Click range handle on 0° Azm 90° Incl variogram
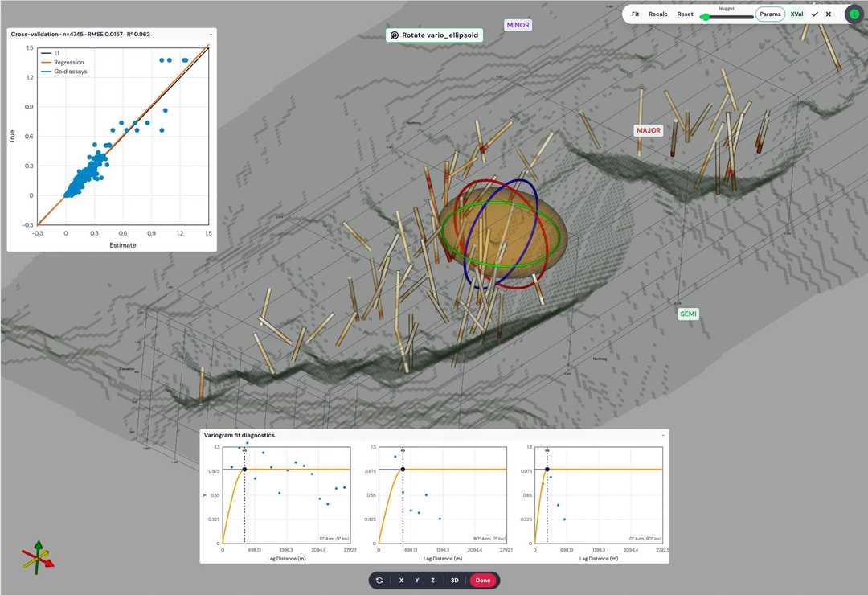This screenshot has height=595, width=868. (547, 470)
